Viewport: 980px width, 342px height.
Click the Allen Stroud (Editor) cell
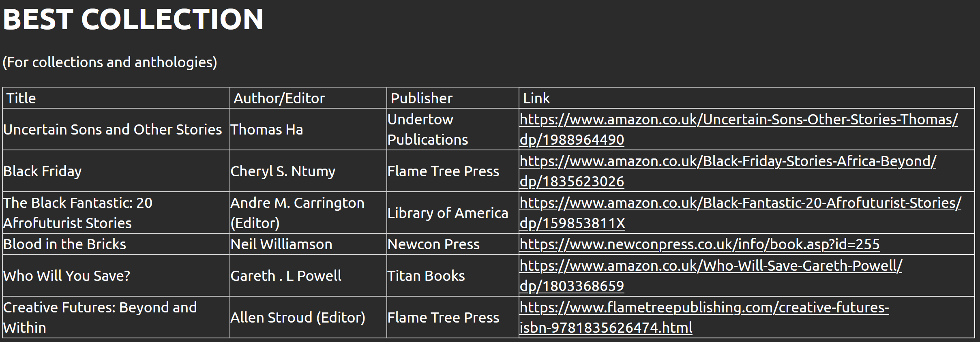(298, 318)
